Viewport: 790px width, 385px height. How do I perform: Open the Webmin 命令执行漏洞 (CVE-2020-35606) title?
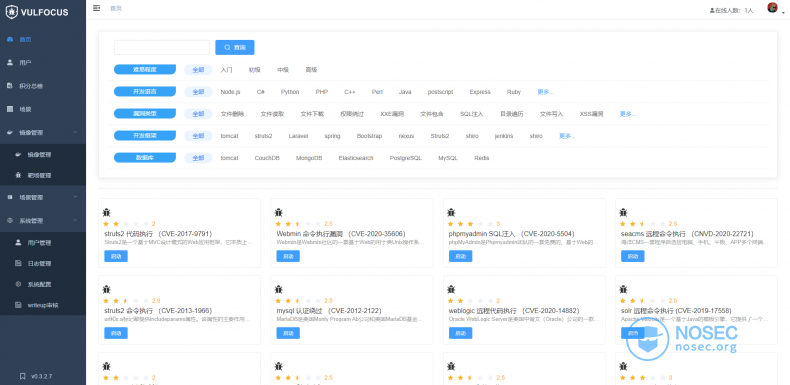click(x=341, y=234)
